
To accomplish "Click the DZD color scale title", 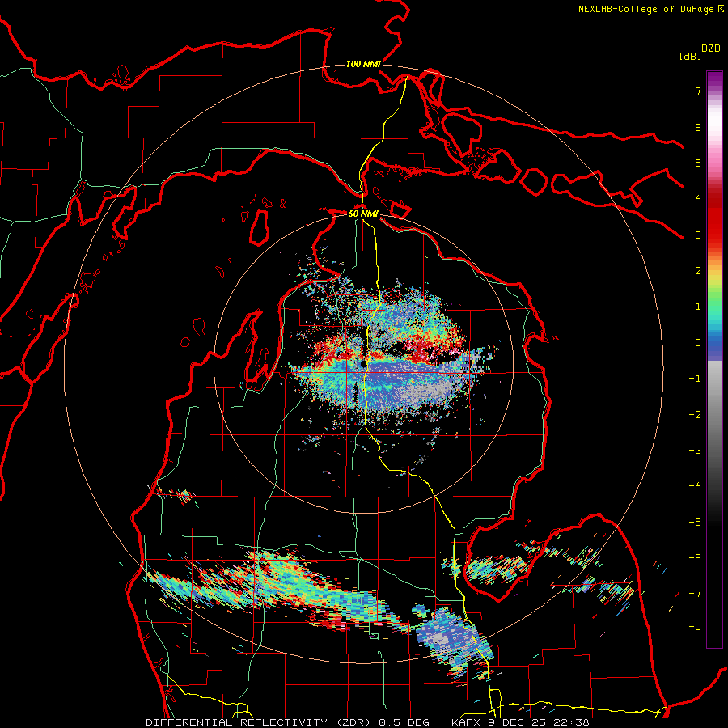I will (711, 48).
